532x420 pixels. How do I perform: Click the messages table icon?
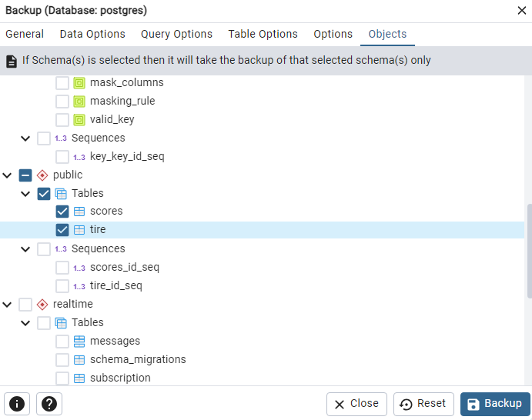tap(79, 342)
